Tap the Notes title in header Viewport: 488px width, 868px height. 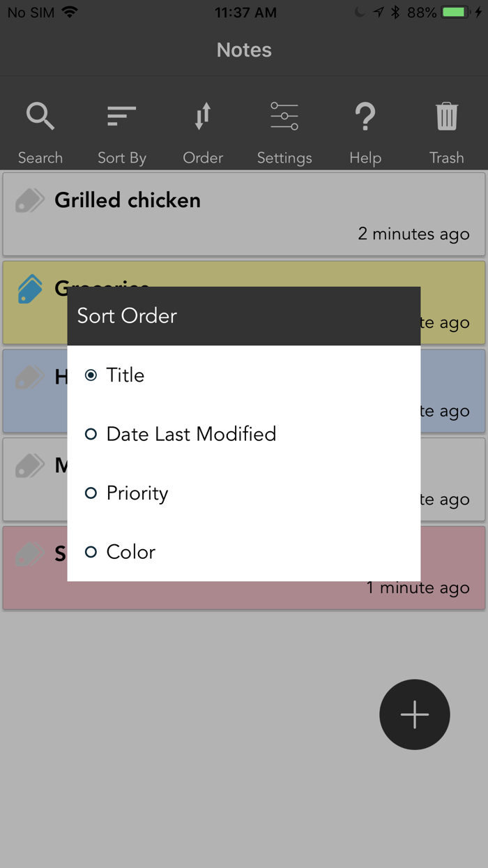click(244, 50)
